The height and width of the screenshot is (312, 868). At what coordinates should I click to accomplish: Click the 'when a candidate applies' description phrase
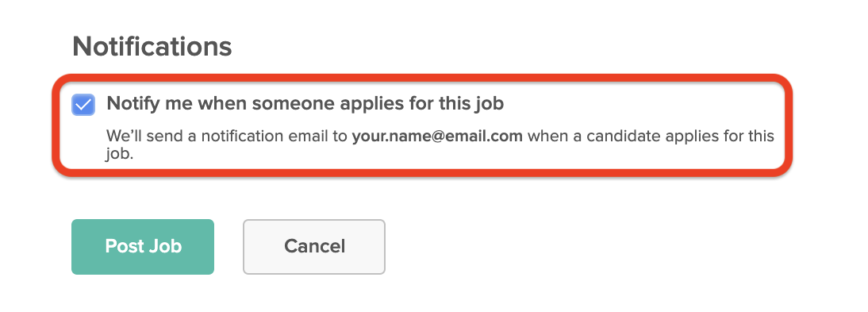[x=627, y=137]
